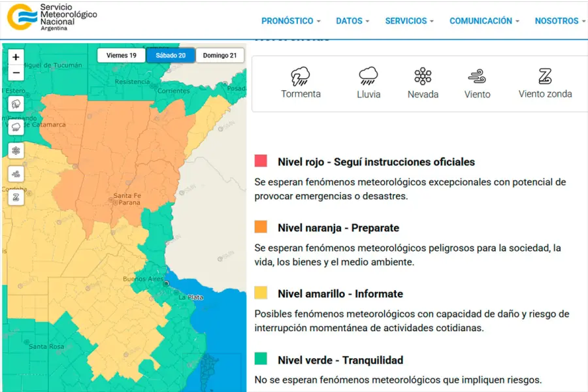The width and height of the screenshot is (588, 392).
Task: Toggle the rain alert layer button on map
Action: click(16, 127)
